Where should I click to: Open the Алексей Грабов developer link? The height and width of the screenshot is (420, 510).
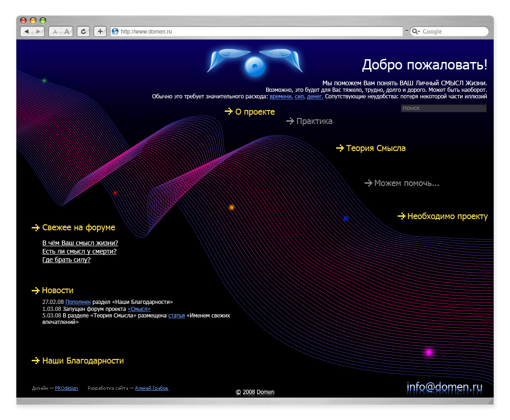(x=152, y=388)
